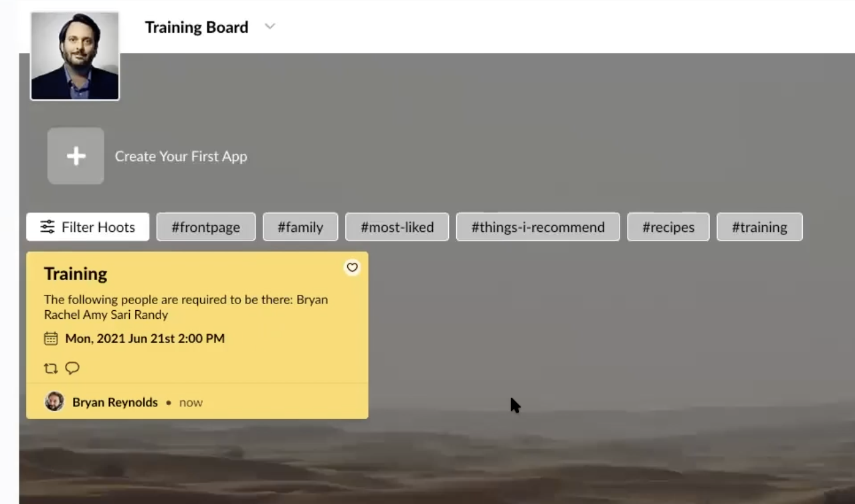Screen dimensions: 855x504
Task: Filter hoots by the #frontpage tag
Action: click(x=205, y=227)
